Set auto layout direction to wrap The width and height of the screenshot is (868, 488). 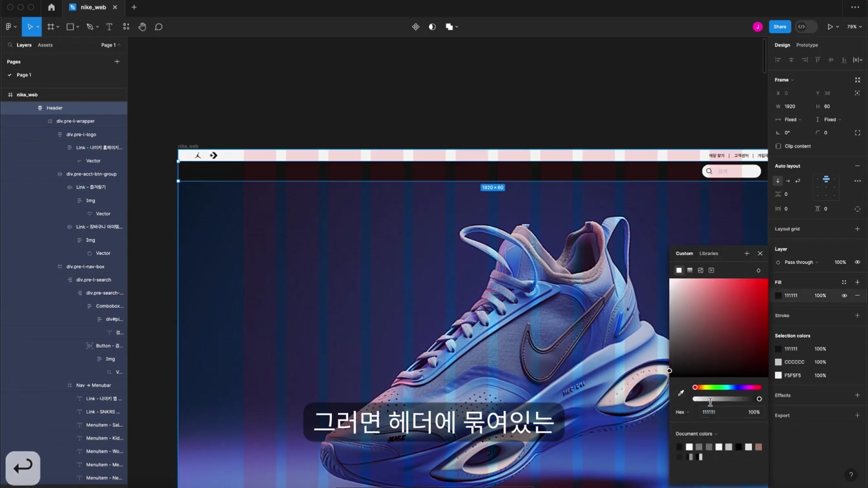pyautogui.click(x=798, y=181)
